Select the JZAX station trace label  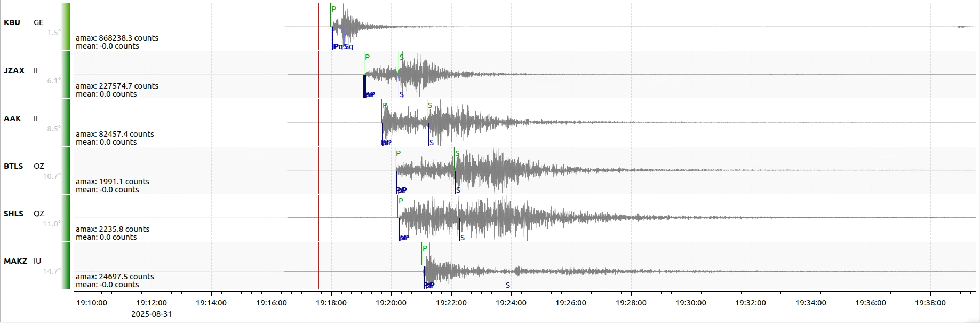[x=14, y=70]
